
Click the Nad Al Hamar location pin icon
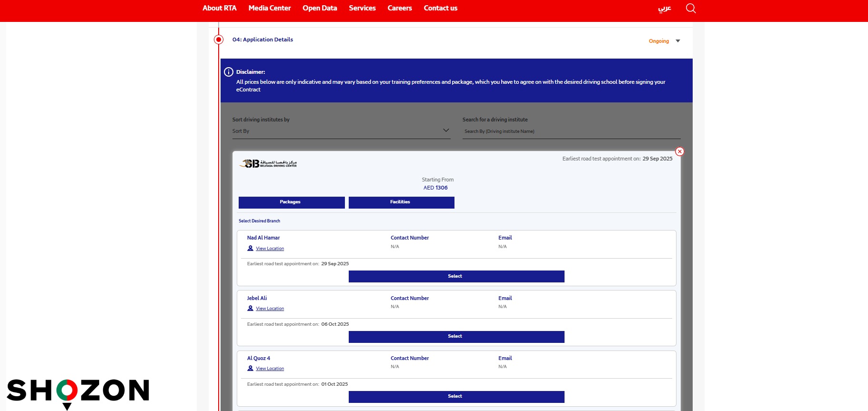pos(250,248)
